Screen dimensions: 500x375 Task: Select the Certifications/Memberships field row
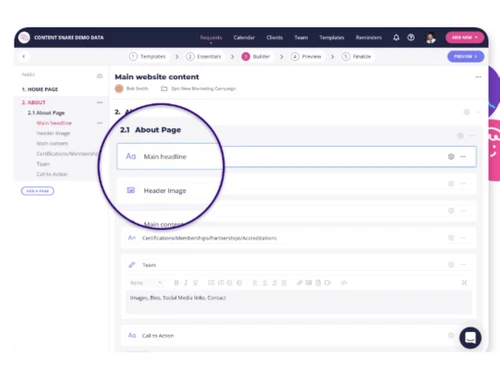click(x=299, y=238)
